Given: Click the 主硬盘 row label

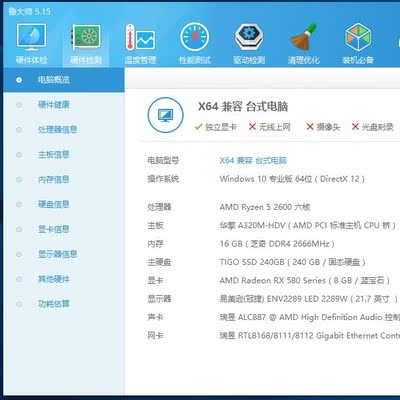Looking at the screenshot, I should click(159, 262).
